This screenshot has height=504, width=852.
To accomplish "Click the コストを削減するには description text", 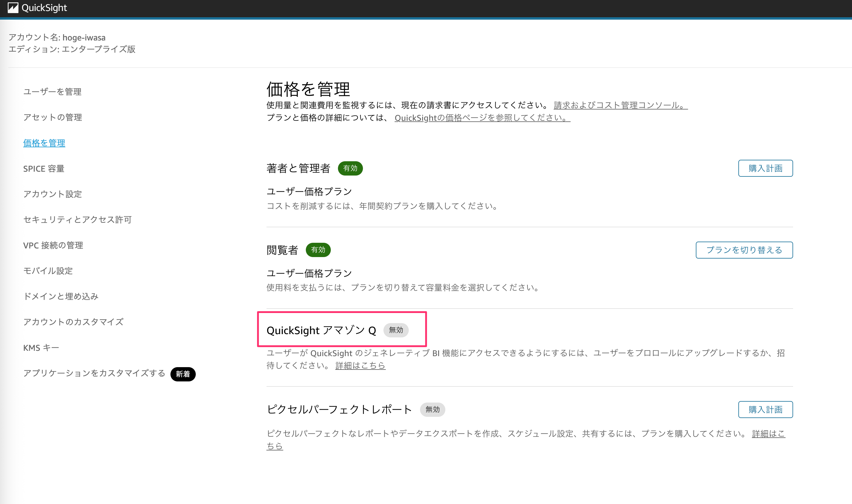I will click(x=382, y=206).
